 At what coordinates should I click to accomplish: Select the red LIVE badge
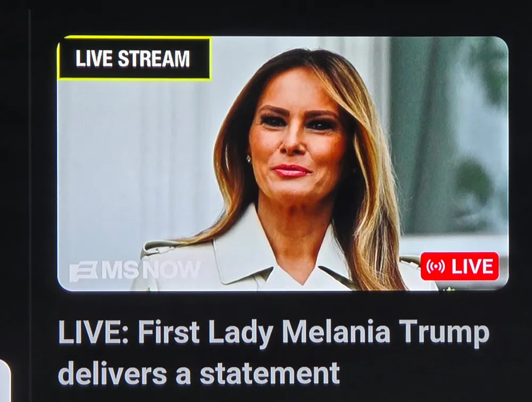(x=460, y=266)
